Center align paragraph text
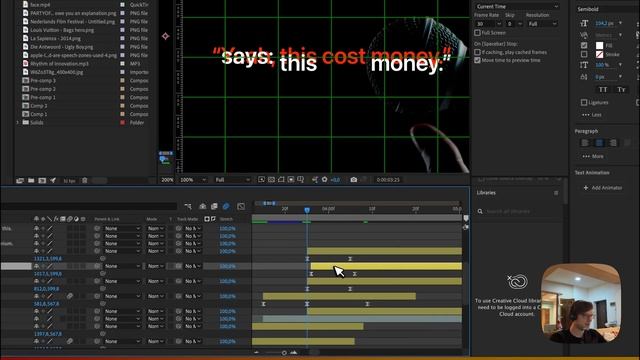 click(599, 143)
